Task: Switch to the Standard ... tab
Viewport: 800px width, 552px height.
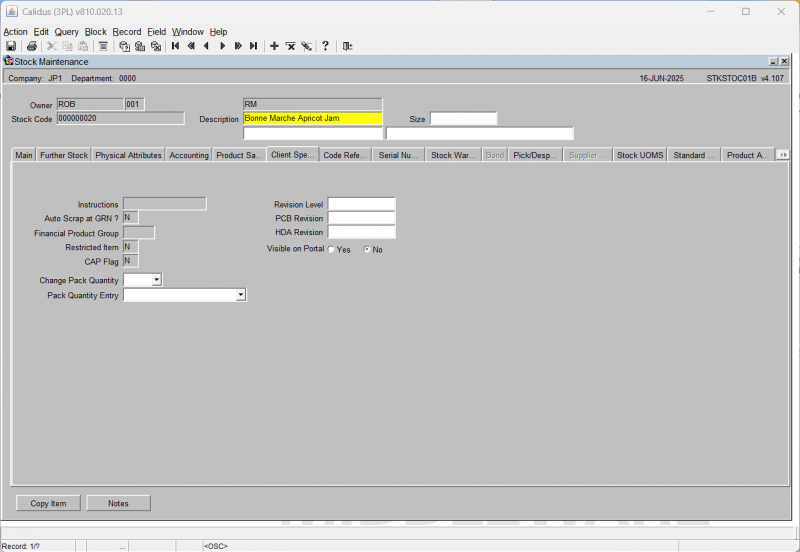Action: [x=693, y=155]
